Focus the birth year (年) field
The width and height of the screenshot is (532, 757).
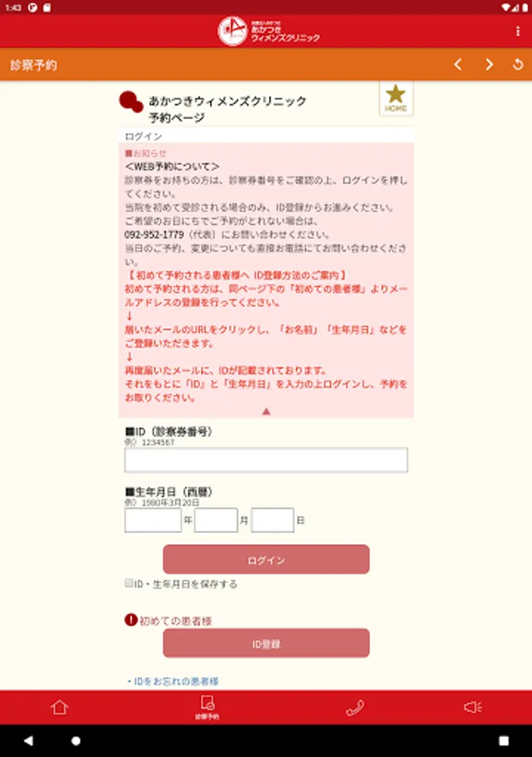pos(153,520)
